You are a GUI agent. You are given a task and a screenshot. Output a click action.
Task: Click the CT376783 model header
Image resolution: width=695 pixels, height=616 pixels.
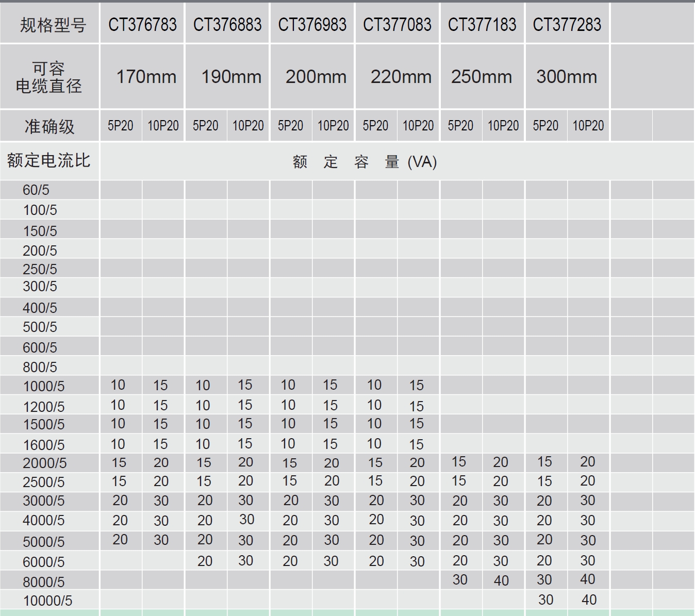coord(142,24)
